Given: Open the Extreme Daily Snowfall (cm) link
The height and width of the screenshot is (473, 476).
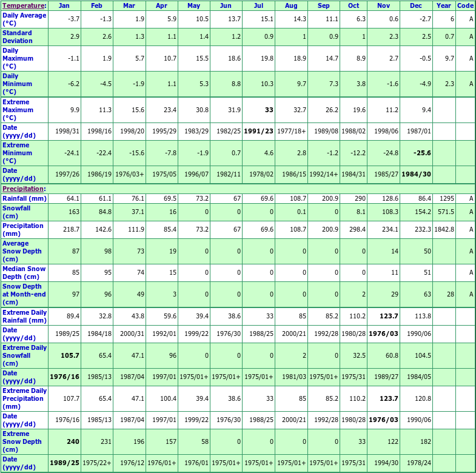Looking at the screenshot, I should coord(24,355).
